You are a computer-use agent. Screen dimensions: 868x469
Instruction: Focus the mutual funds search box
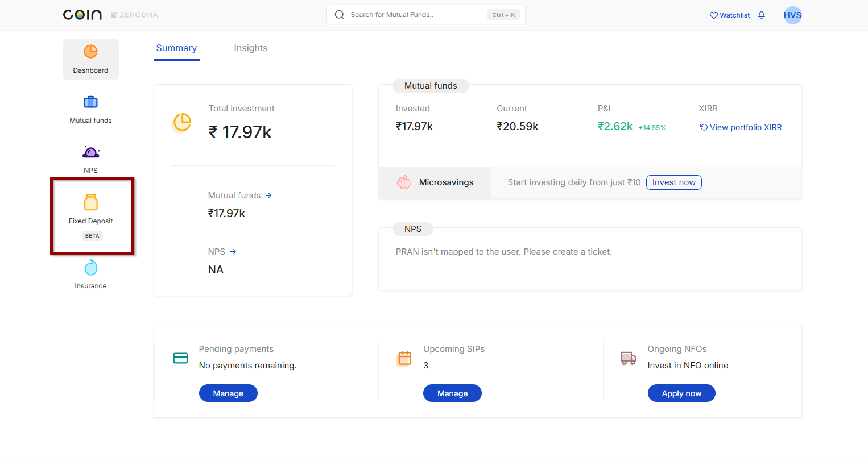point(415,15)
